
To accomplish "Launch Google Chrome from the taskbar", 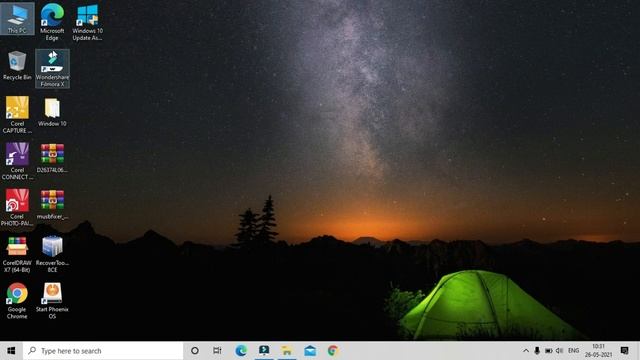I will (333, 351).
